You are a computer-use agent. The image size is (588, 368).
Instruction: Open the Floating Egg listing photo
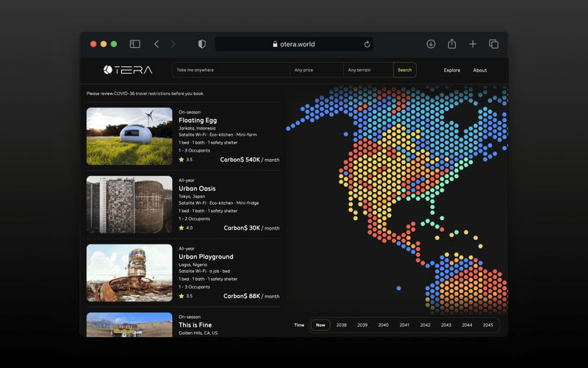coord(129,136)
